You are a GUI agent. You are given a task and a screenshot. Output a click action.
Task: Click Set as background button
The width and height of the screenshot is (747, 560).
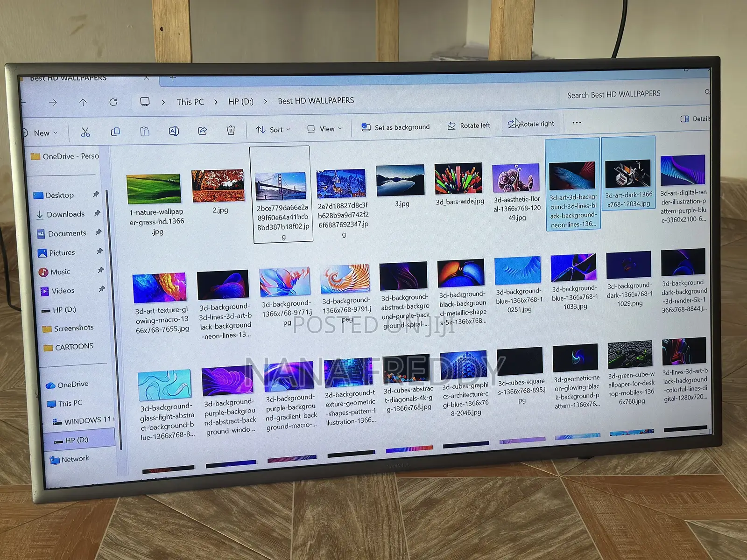395,127
